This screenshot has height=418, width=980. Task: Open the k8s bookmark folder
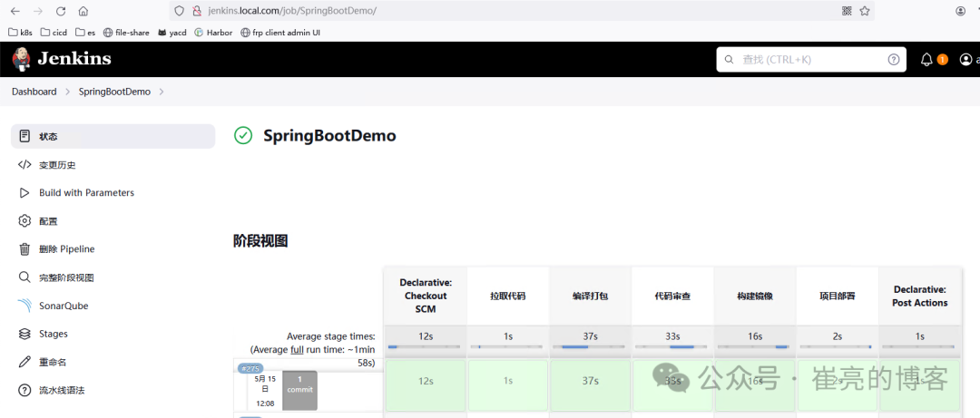(x=20, y=33)
